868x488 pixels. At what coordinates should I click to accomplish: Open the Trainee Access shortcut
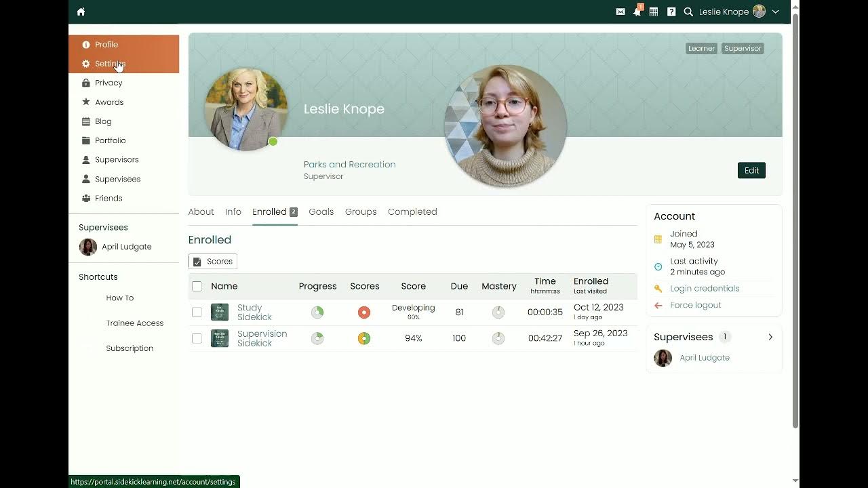tap(134, 323)
